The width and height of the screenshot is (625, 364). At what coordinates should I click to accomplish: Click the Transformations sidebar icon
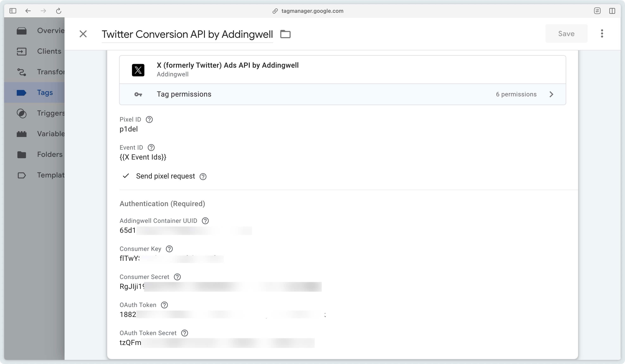(x=21, y=72)
